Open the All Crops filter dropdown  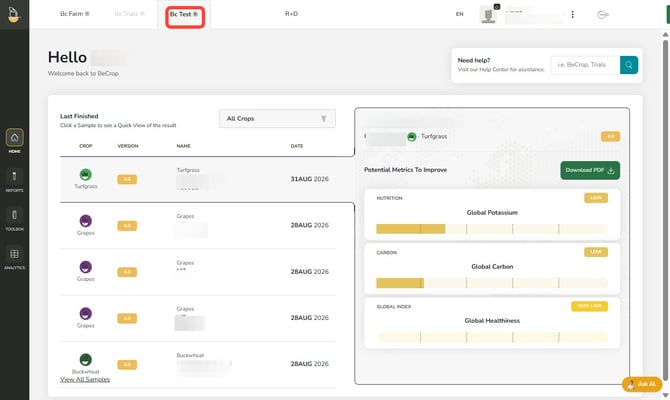point(277,118)
